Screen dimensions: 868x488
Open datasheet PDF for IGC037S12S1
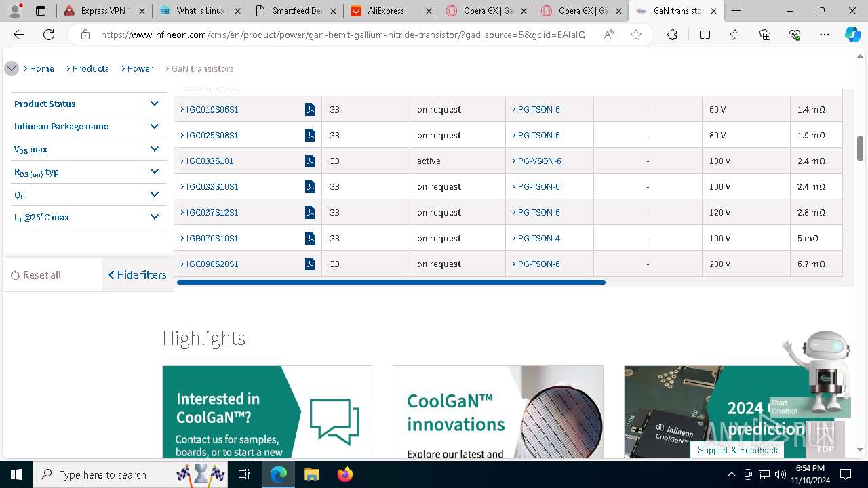click(310, 212)
